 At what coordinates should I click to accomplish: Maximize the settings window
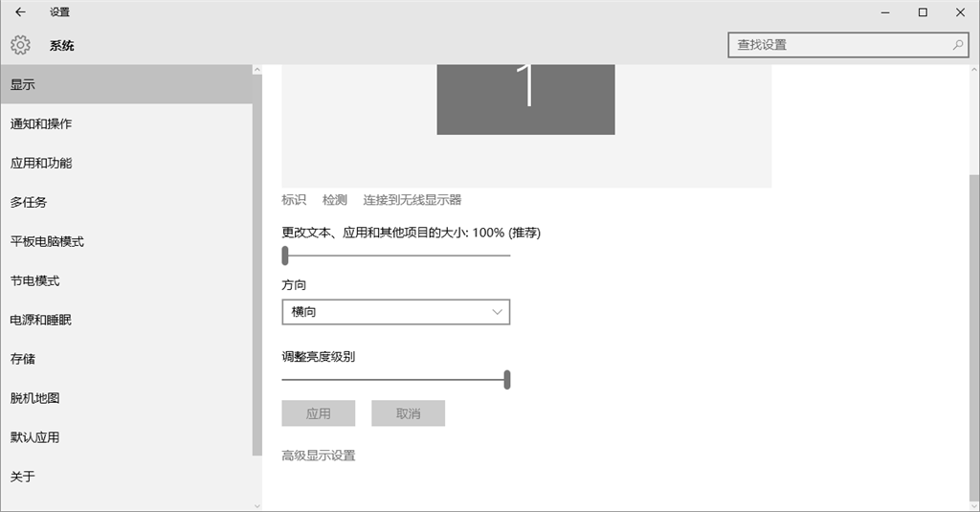[x=923, y=11]
